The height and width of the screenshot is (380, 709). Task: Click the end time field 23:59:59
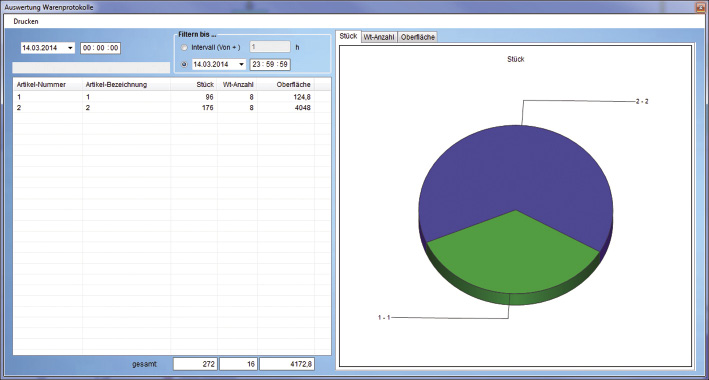[270, 65]
